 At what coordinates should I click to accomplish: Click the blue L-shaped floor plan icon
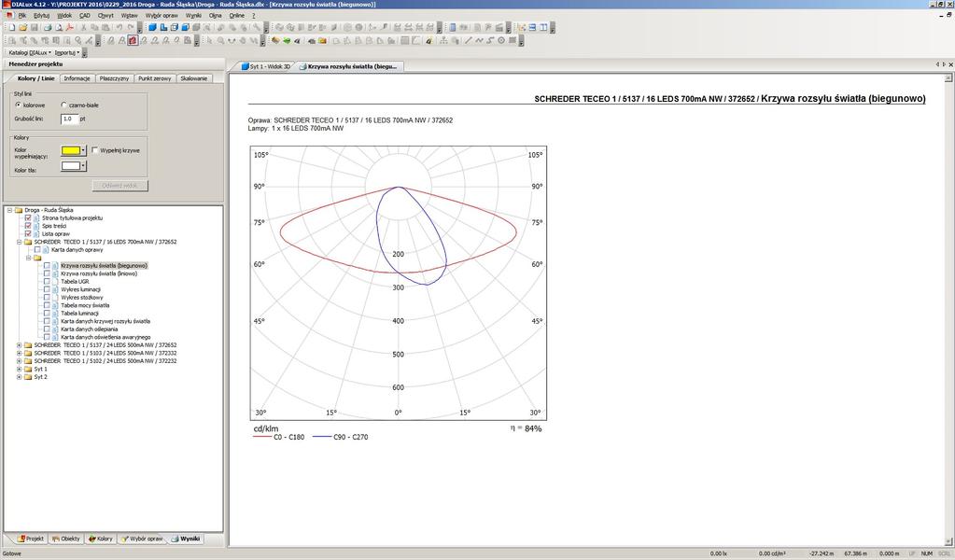click(x=163, y=27)
